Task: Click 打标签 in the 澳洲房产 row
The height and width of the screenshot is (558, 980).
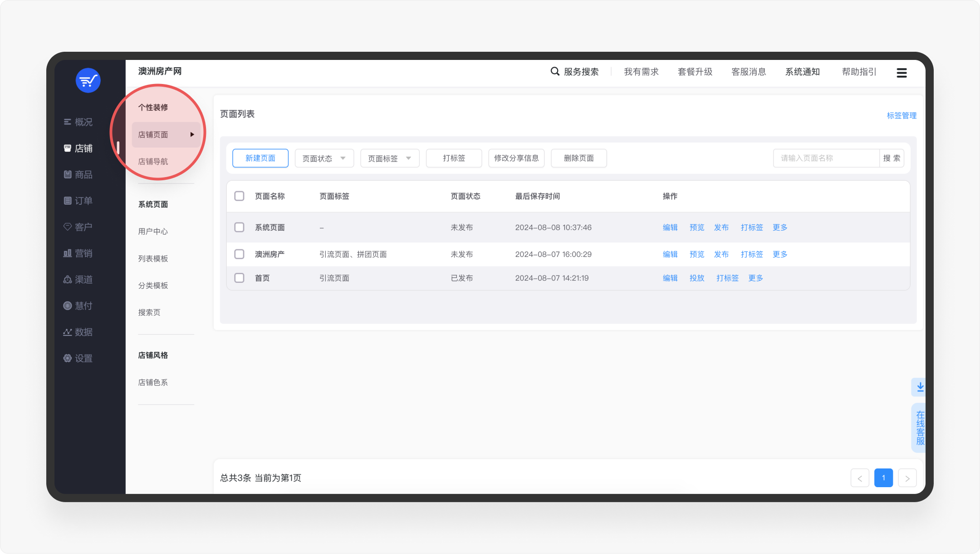Action: [x=752, y=254]
